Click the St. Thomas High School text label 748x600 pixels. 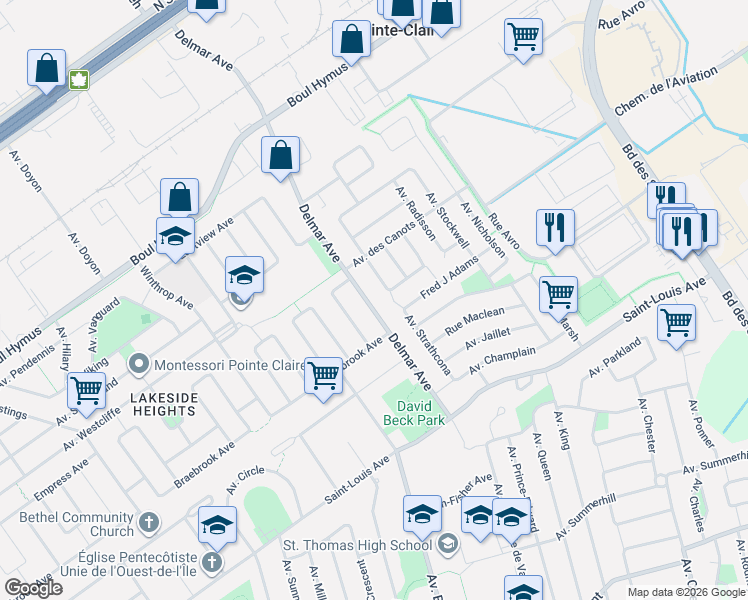click(x=358, y=545)
